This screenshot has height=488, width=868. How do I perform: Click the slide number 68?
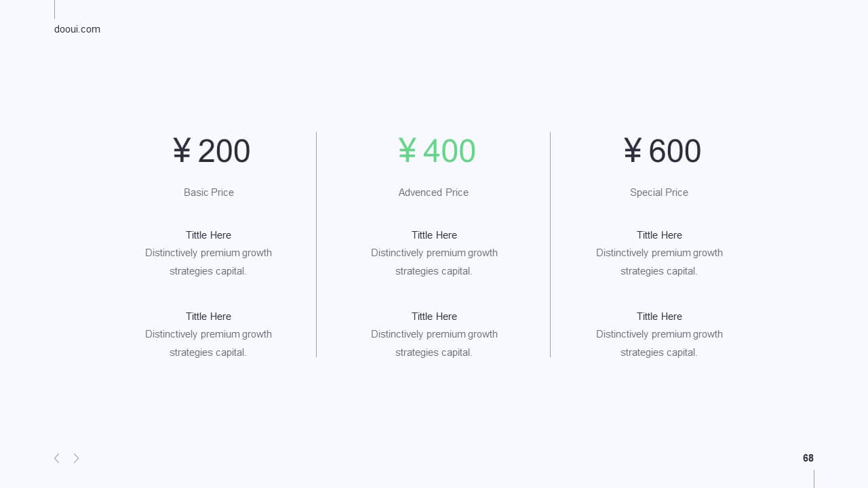(808, 458)
